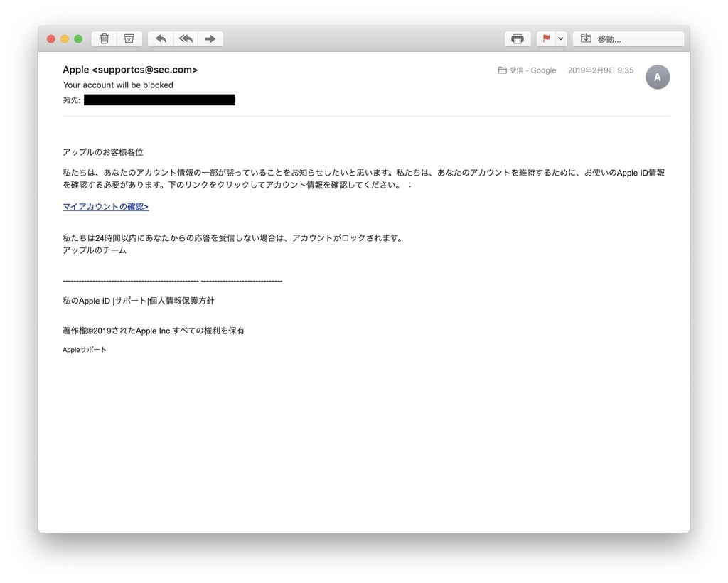Screen dimensions: 728x583
Task: Click the date 2019年2月9日 9:35
Action: click(600, 70)
